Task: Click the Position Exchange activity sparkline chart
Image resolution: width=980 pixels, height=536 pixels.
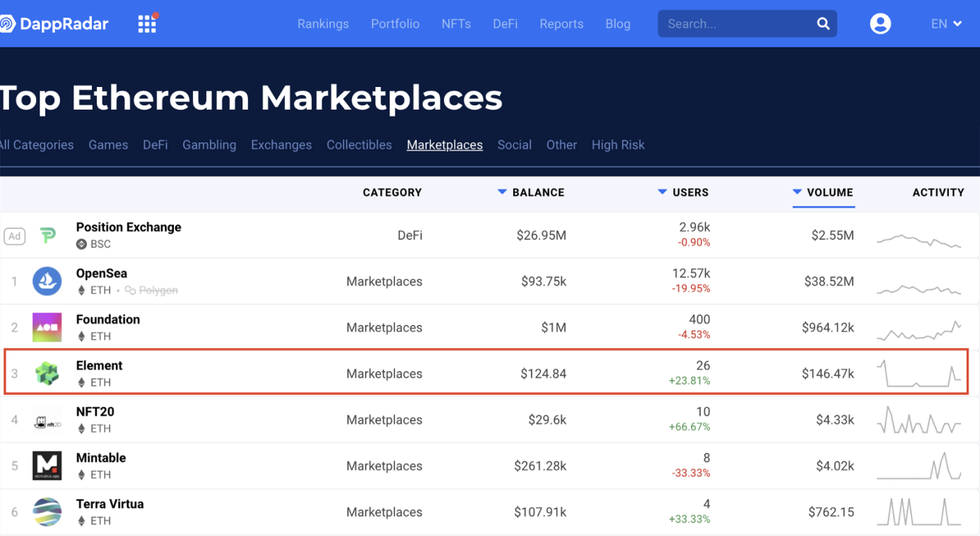Action: click(x=919, y=241)
